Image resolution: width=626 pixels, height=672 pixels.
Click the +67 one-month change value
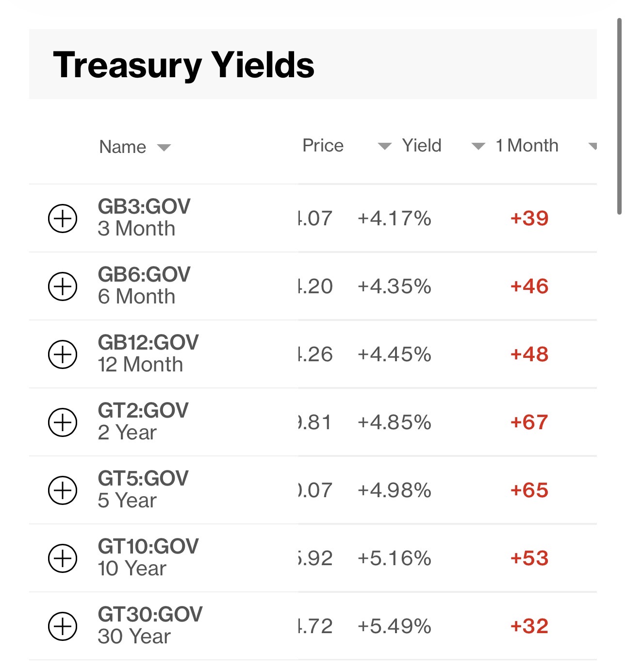[x=529, y=422]
